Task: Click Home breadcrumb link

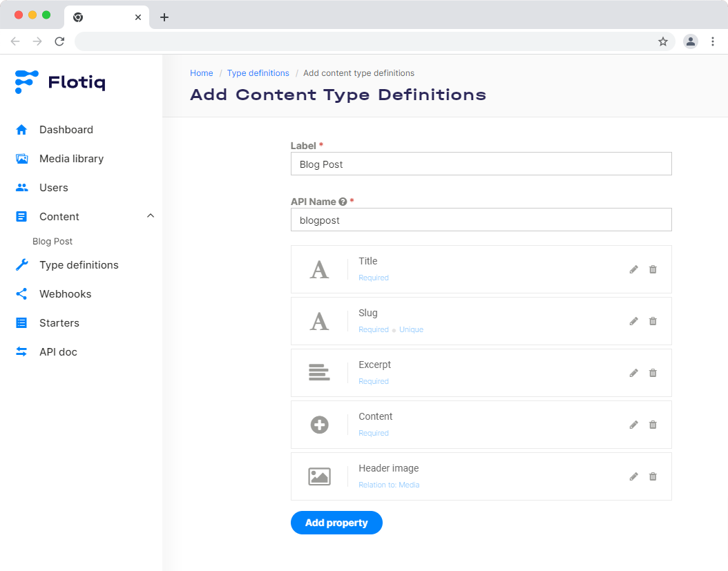Action: (x=202, y=73)
